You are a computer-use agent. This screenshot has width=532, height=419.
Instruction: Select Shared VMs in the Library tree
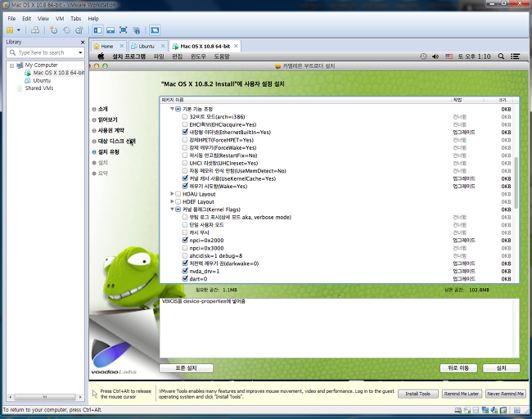(39, 88)
